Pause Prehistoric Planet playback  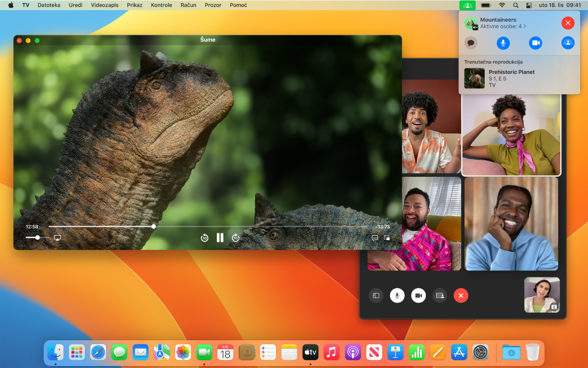pos(219,237)
